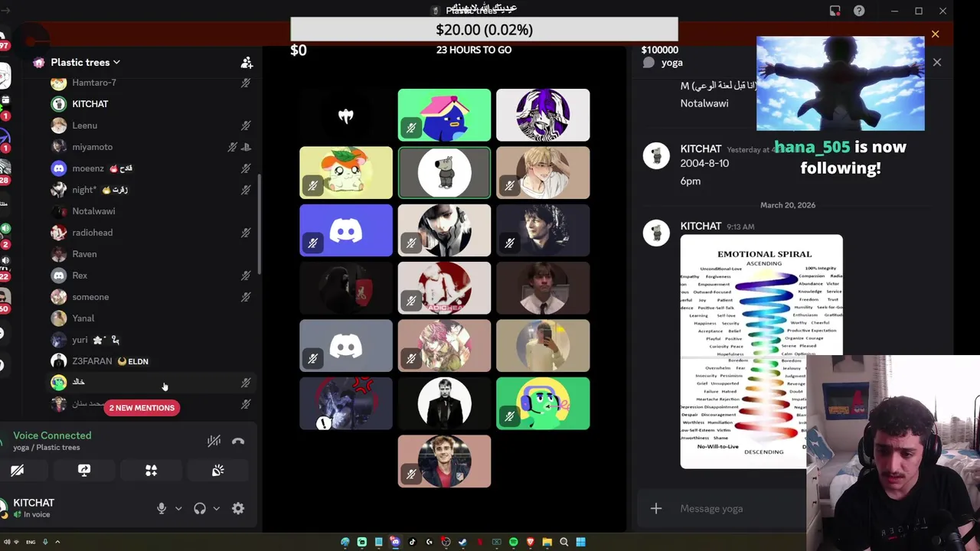The height and width of the screenshot is (551, 980).
Task: Open Windows search from the taskbar
Action: 563,542
